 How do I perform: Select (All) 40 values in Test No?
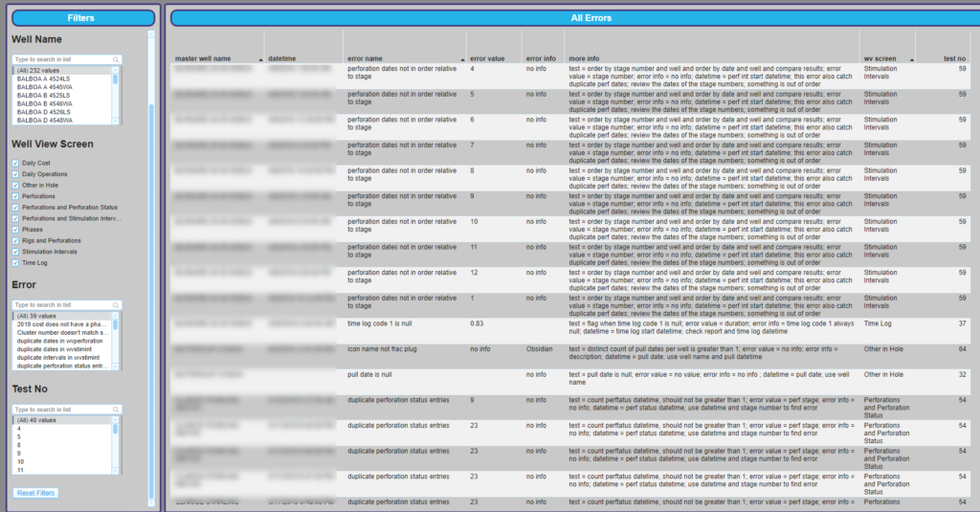coord(62,421)
